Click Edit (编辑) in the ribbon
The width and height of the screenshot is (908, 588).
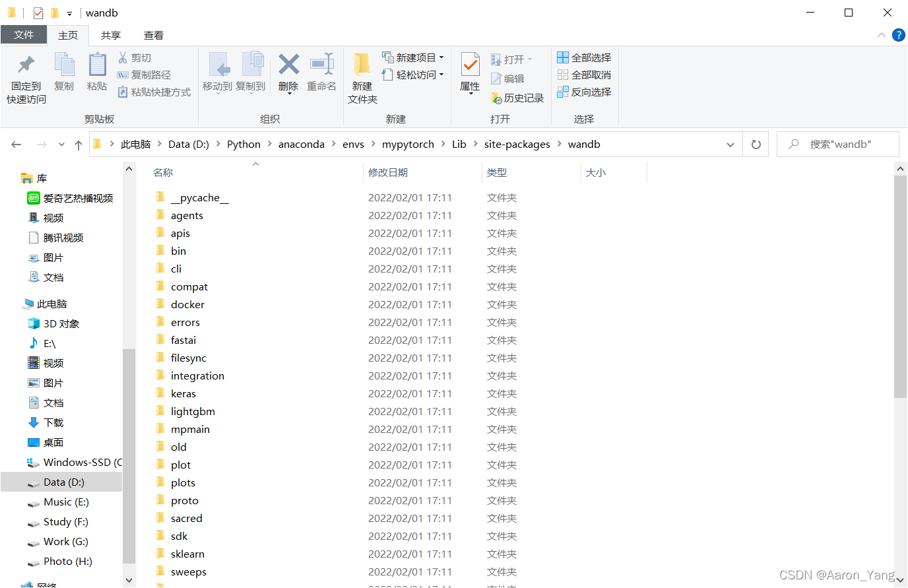(x=507, y=79)
